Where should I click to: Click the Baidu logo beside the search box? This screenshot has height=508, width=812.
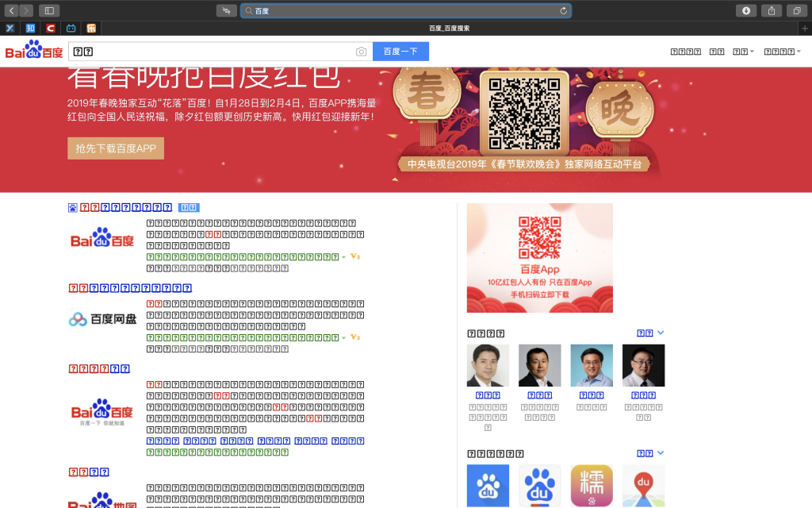pyautogui.click(x=34, y=50)
